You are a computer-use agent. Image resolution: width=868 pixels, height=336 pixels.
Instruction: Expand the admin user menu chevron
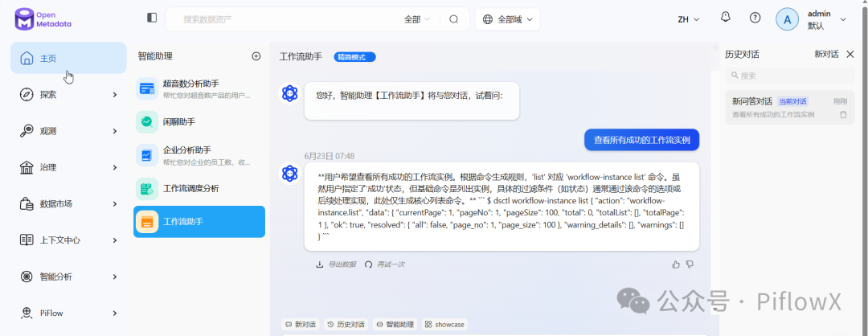tap(843, 19)
